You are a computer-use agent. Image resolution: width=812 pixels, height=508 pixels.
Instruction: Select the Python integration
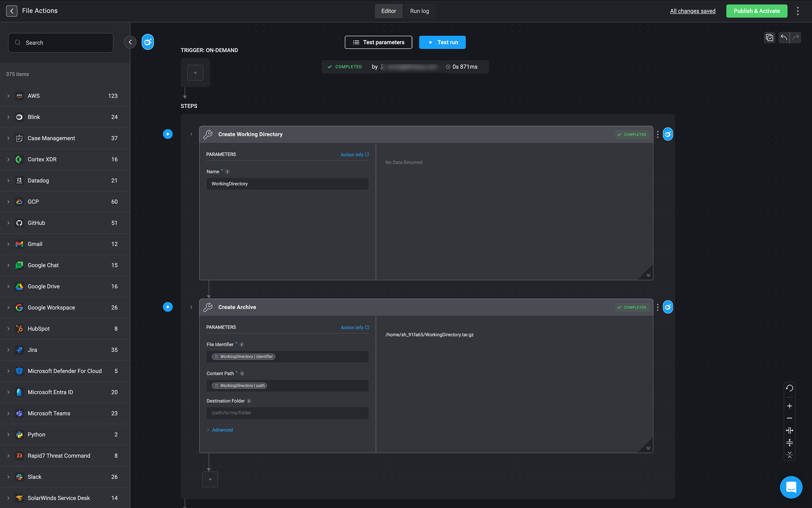tap(65, 435)
